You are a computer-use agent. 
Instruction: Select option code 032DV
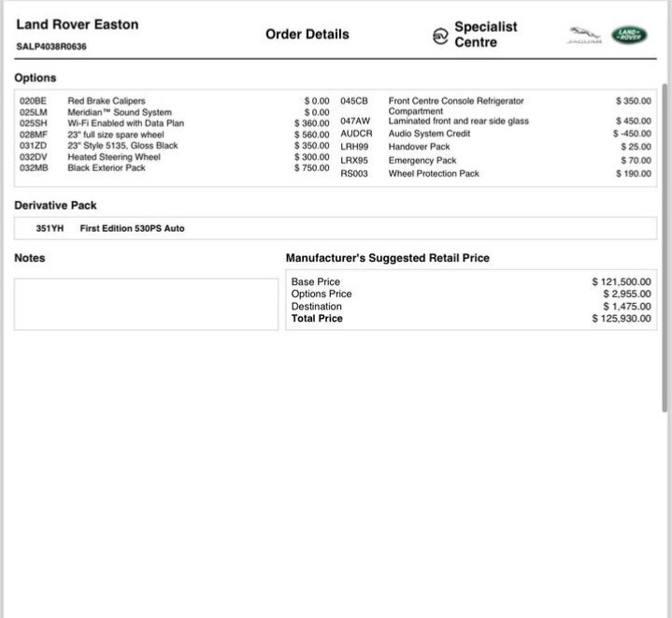pos(34,157)
